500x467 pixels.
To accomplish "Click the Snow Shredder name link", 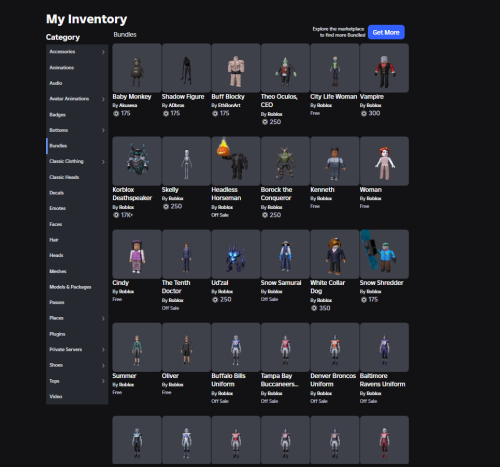I will tap(381, 283).
